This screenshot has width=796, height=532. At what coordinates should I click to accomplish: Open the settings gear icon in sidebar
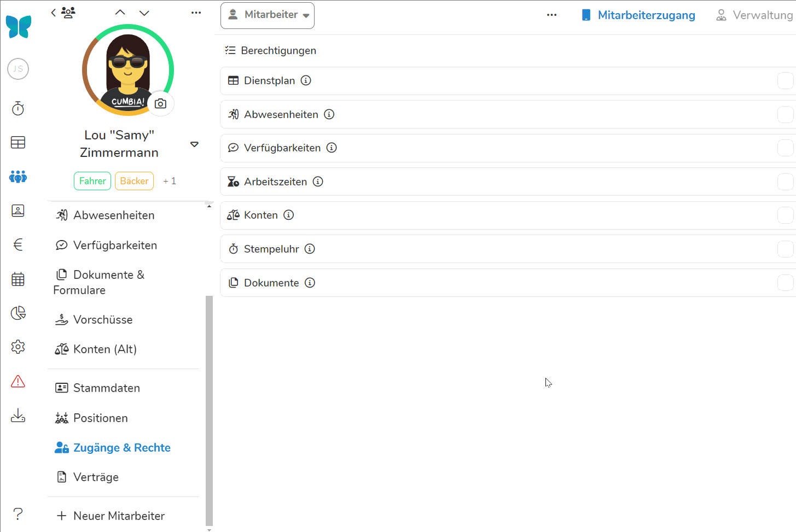point(18,347)
